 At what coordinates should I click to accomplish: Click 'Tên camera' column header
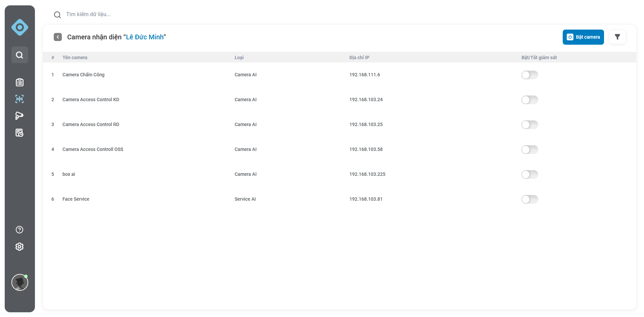point(75,57)
